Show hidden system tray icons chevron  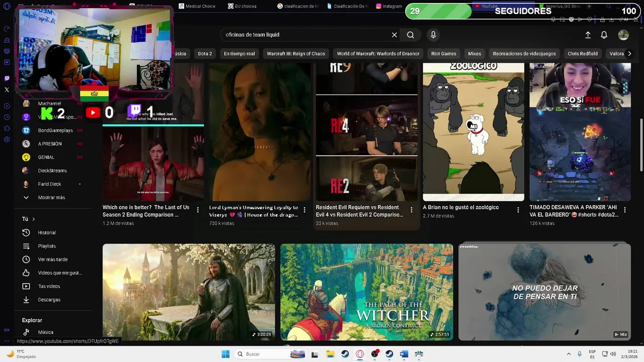pos(569,354)
